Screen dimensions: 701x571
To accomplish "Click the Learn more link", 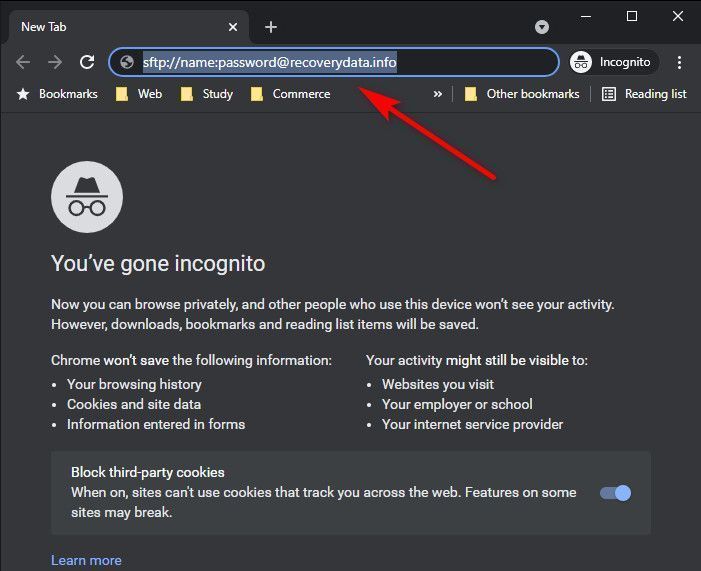I will (x=86, y=560).
